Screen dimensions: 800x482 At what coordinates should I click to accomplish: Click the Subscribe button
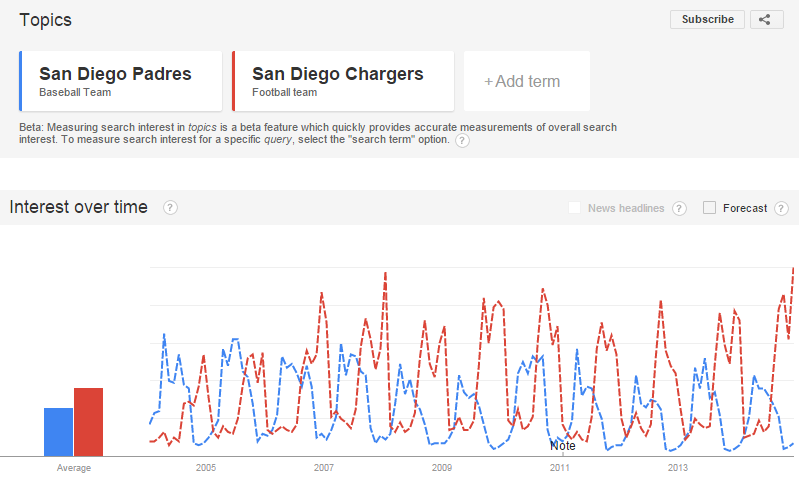pyautogui.click(x=707, y=19)
